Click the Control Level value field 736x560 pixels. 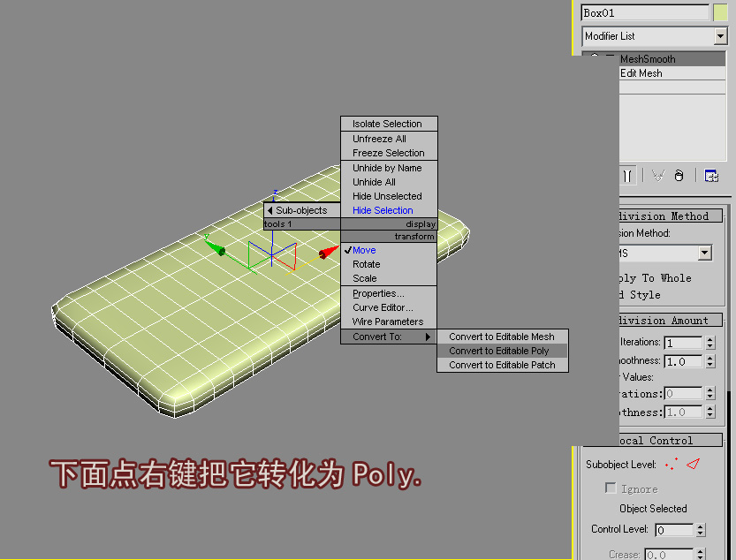click(x=673, y=530)
